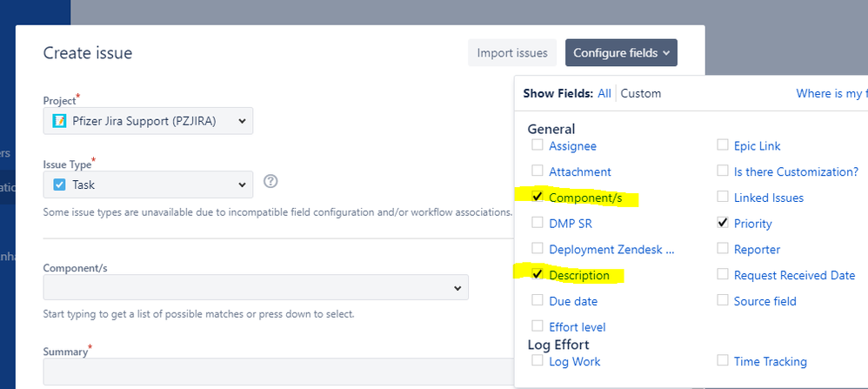
Task: Uncheck the Description checkbox
Action: click(537, 274)
